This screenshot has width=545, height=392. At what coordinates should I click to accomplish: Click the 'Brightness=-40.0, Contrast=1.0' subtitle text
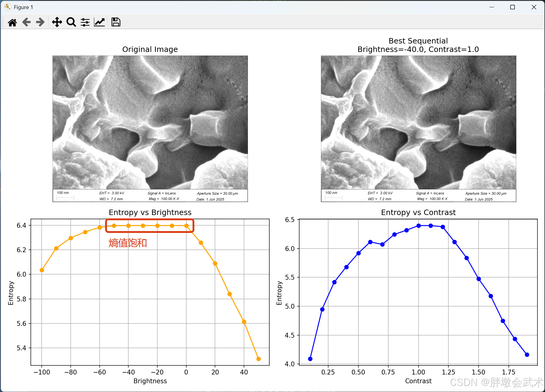point(418,49)
